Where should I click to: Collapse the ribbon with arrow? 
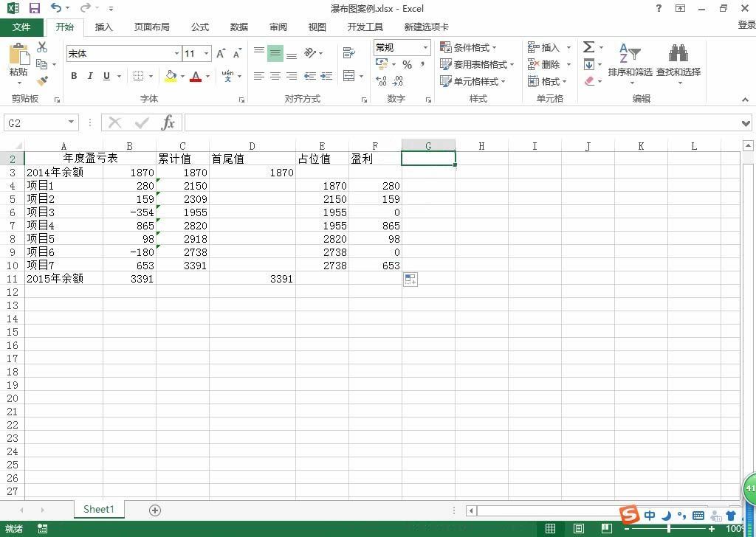point(746,100)
